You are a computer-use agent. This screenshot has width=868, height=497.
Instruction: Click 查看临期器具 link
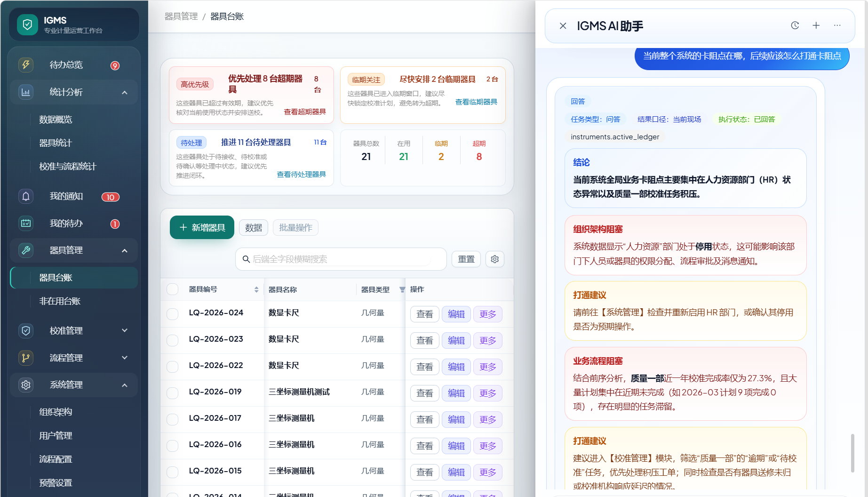pos(476,102)
